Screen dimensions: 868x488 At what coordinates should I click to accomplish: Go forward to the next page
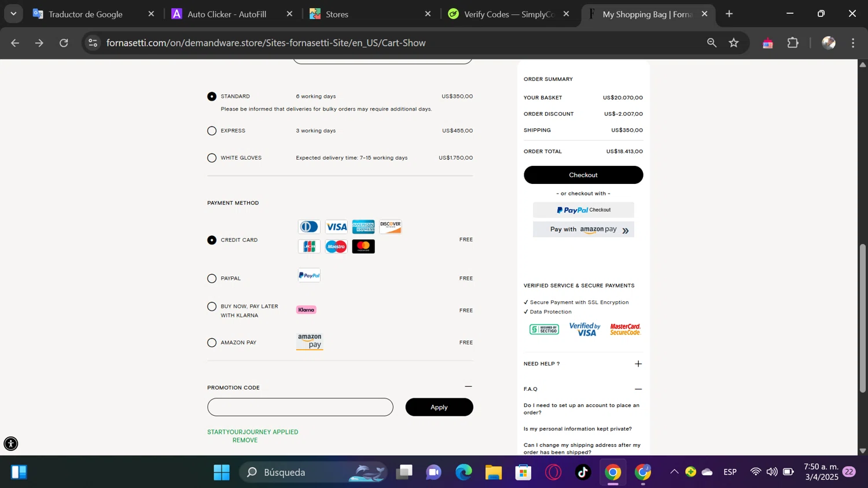click(x=39, y=43)
